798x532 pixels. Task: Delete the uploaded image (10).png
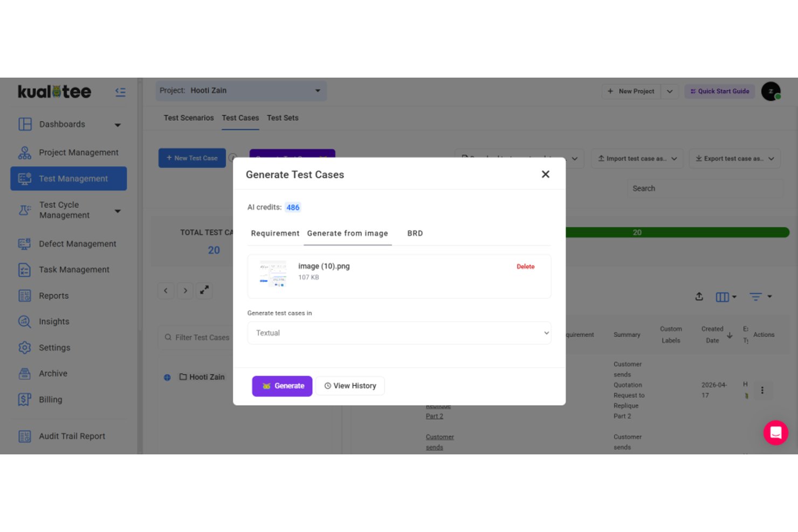(x=526, y=267)
